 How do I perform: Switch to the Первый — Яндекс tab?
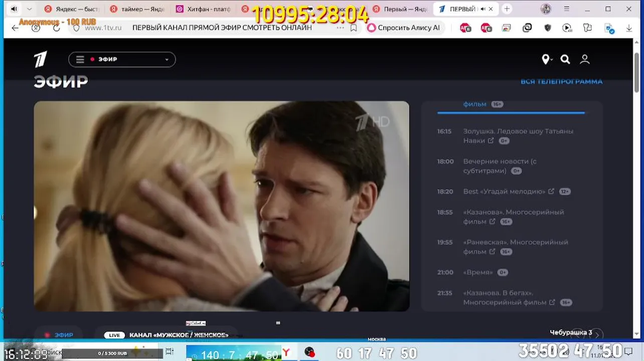(399, 9)
